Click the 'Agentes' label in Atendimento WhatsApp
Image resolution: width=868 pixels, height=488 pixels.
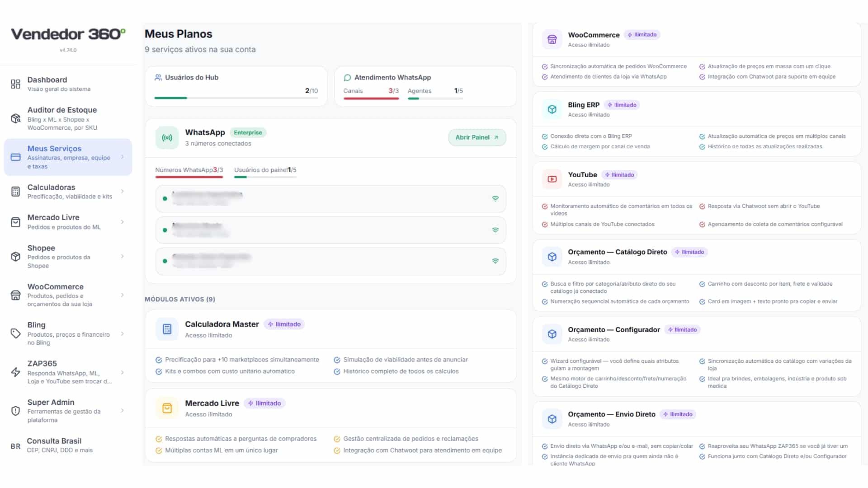420,91
